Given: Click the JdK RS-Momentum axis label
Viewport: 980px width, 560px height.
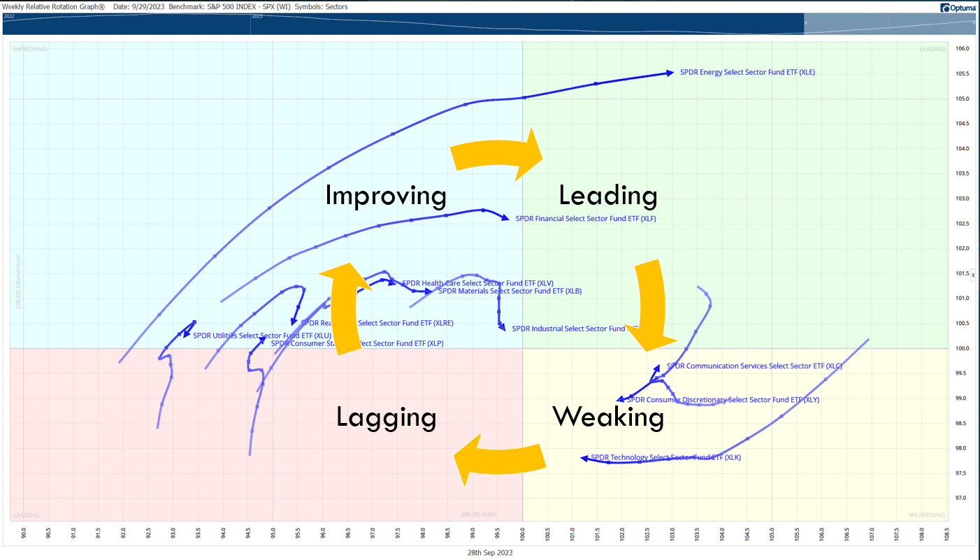Looking at the screenshot, I should pos(18,280).
